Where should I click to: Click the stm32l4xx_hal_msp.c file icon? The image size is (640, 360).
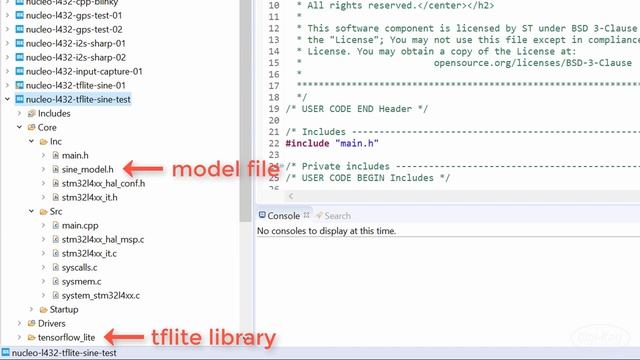tap(56, 240)
